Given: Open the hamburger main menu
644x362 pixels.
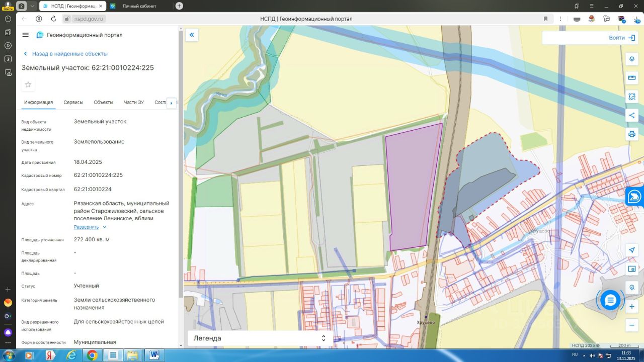Looking at the screenshot, I should point(26,35).
